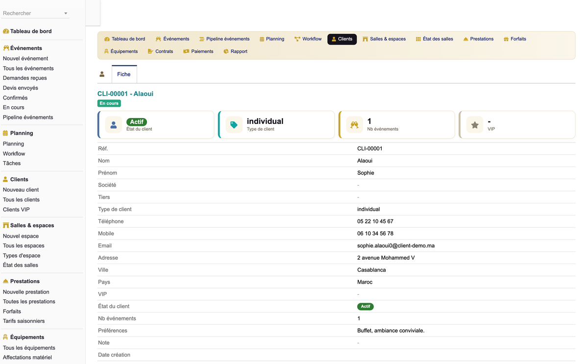Click the Forfaits gift icon in toolbar

(x=506, y=39)
